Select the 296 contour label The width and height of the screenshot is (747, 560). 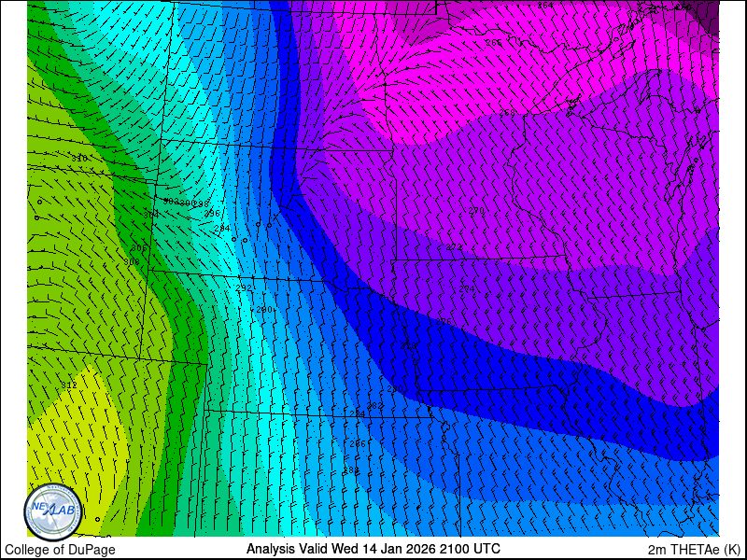pyautogui.click(x=212, y=214)
